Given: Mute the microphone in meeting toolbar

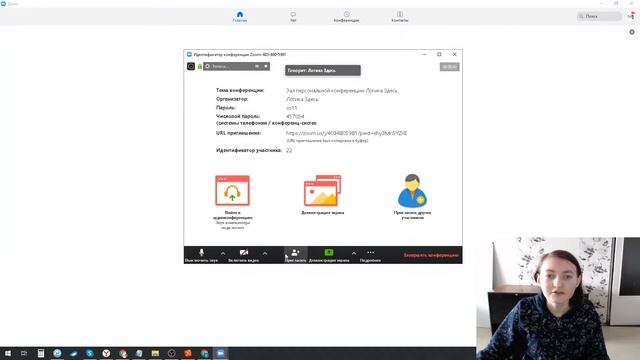Looking at the screenshot, I should (202, 255).
